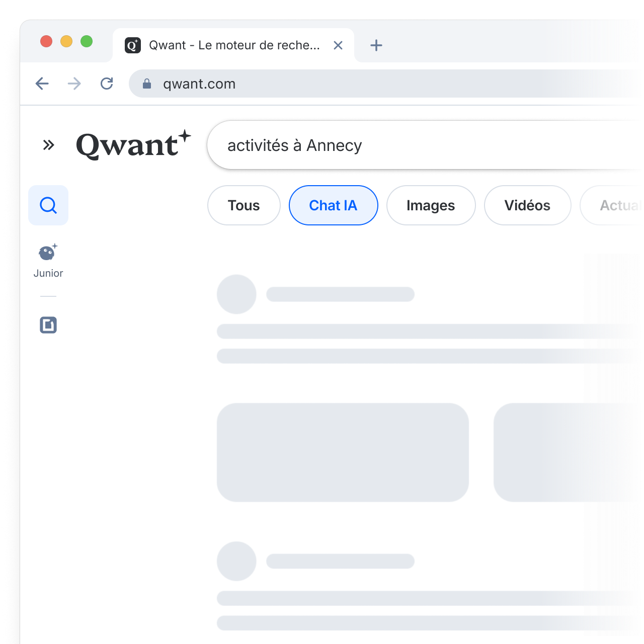Select the magnifier search icon in sidebar
The image size is (644, 644).
click(x=48, y=205)
